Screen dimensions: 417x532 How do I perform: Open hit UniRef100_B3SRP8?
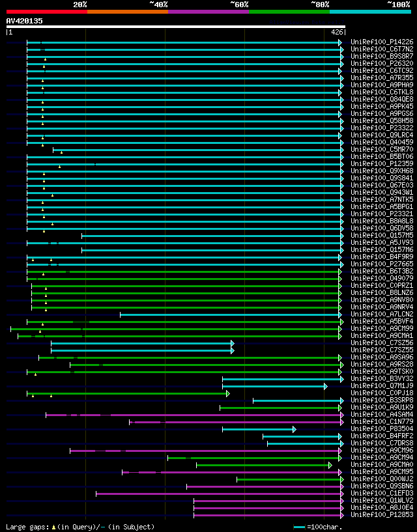(x=382, y=400)
